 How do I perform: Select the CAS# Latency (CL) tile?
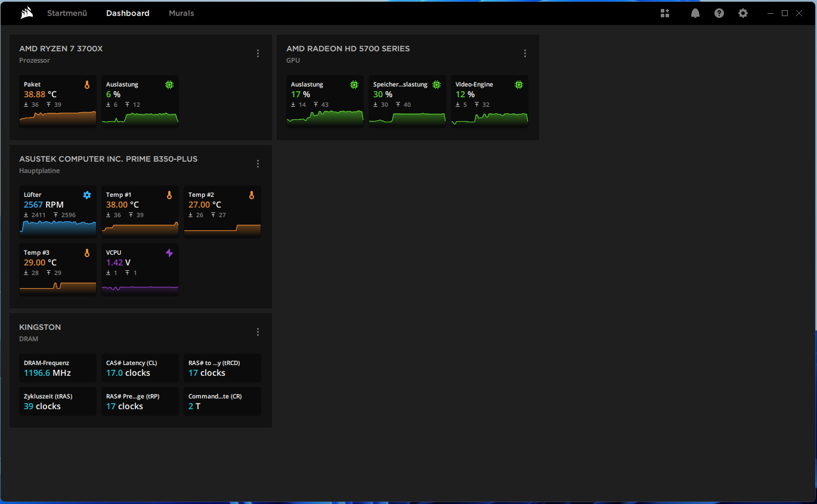140,368
